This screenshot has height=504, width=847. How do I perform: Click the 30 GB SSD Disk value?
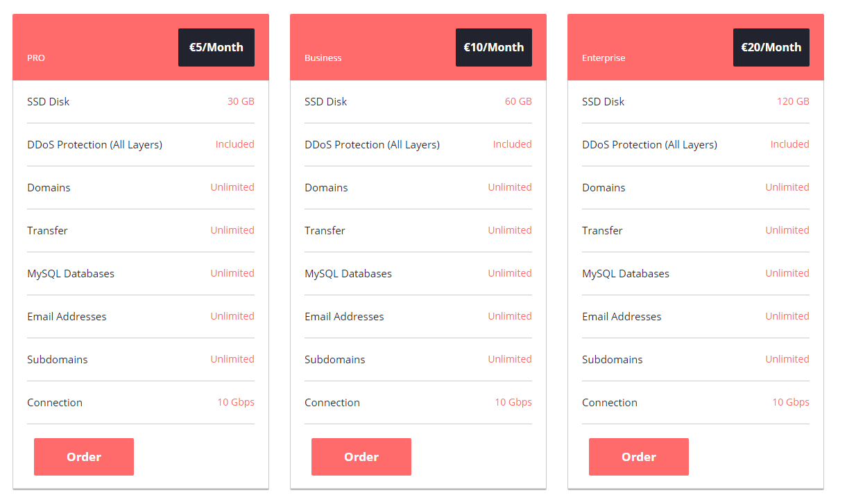(241, 101)
